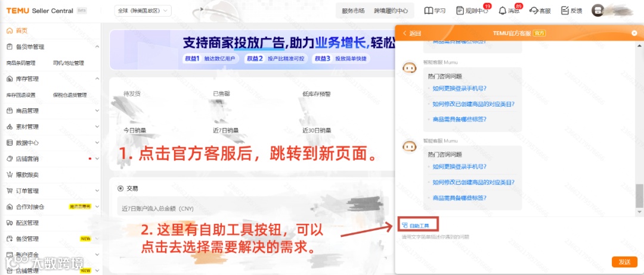Click 权益2 投产比精准可控 banner tag
This screenshot has height=275, width=644.
[275, 58]
